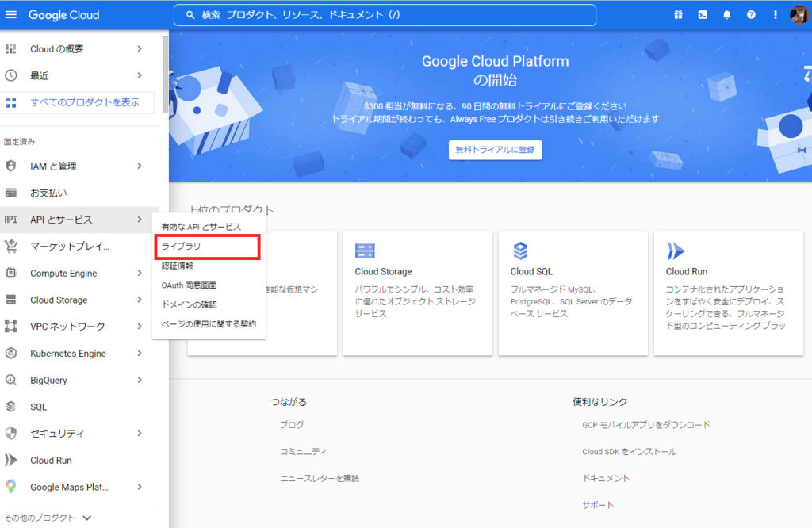Open the ブログ link
Screen dimensions: 812x528
(292, 424)
